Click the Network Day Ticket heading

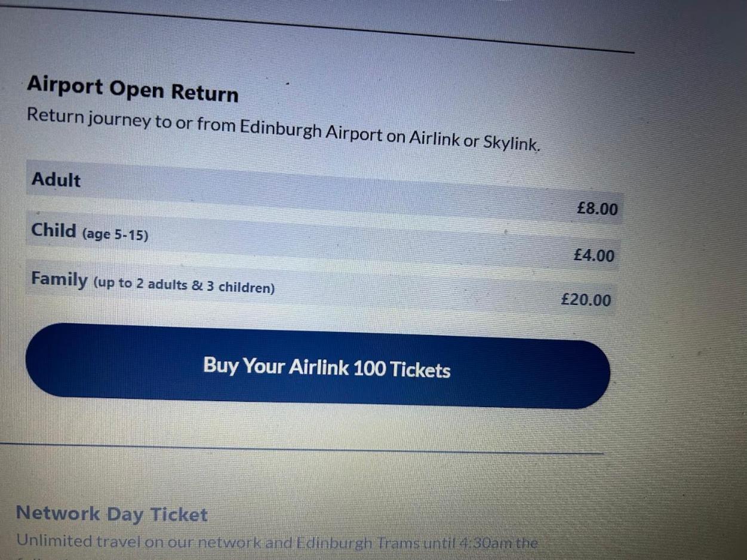[x=112, y=514]
